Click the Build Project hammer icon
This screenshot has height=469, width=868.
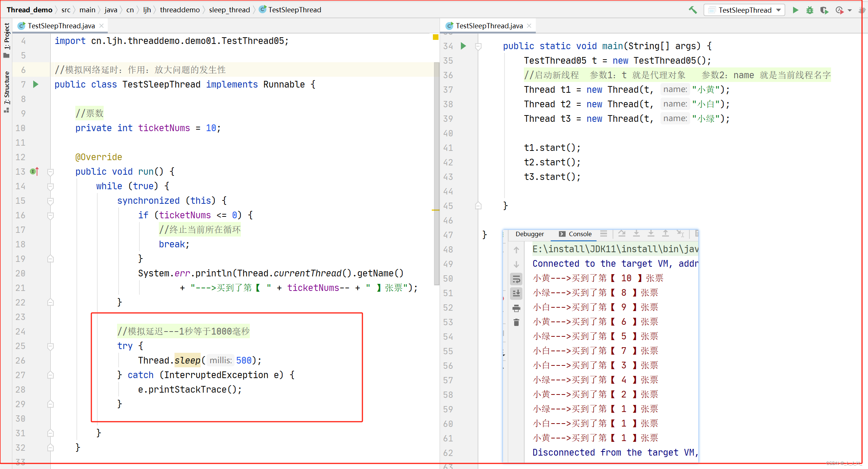tap(692, 10)
